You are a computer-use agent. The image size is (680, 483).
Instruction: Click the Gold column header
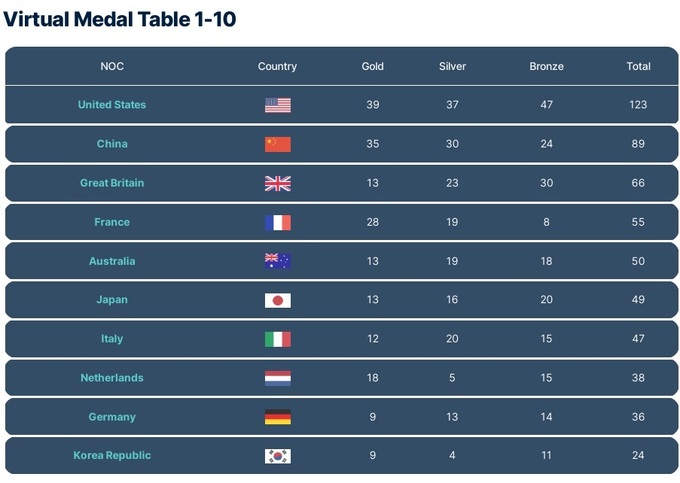point(372,67)
